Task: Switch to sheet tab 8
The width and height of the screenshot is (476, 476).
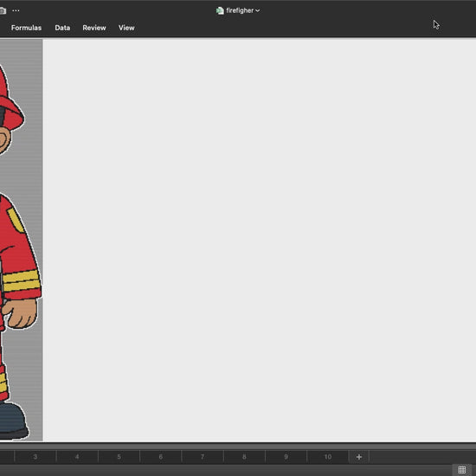Action: [x=244, y=457]
